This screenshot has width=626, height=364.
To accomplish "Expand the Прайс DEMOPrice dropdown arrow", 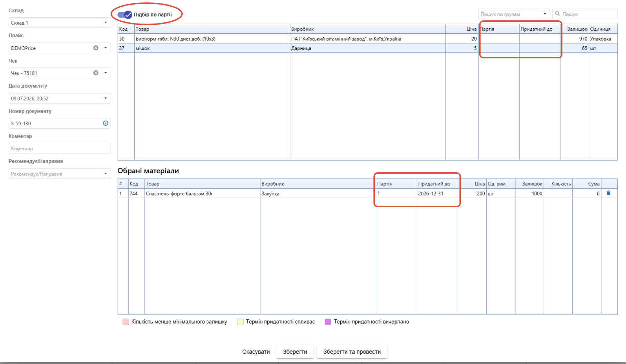I will pyautogui.click(x=105, y=48).
